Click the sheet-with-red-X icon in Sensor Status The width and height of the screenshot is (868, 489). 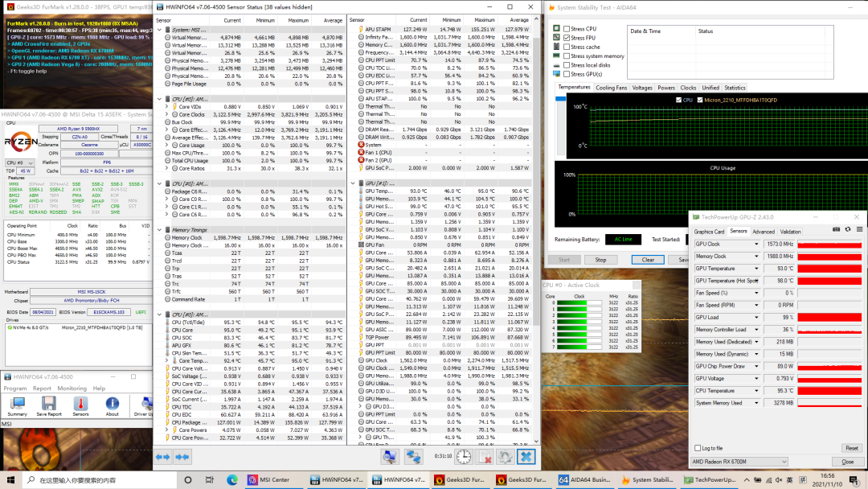pyautogui.click(x=485, y=457)
